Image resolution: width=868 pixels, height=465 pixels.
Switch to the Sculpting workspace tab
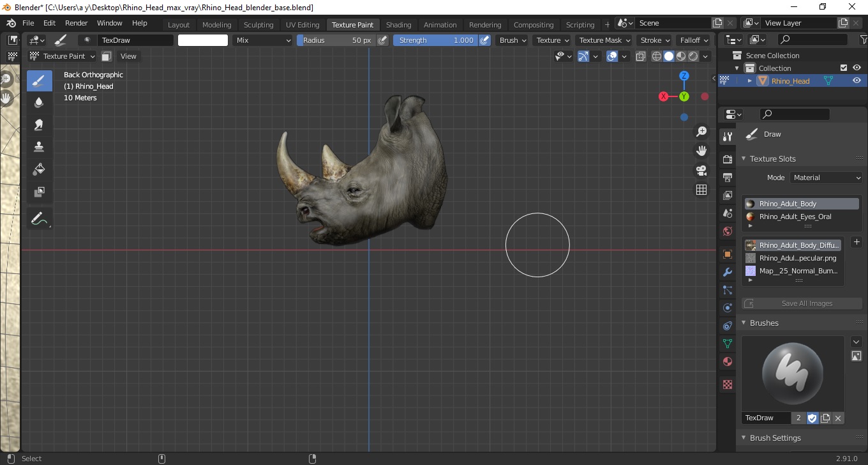258,25
